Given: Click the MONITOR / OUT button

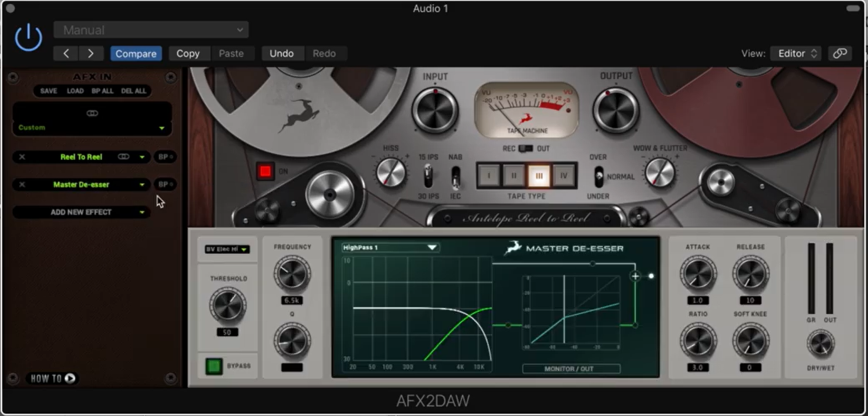Looking at the screenshot, I should coord(571,369).
